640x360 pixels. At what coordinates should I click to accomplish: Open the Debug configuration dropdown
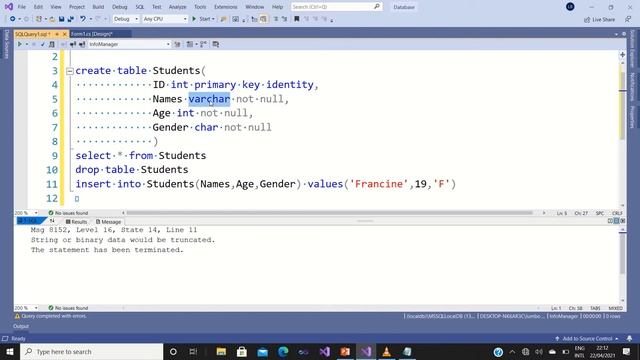point(126,19)
